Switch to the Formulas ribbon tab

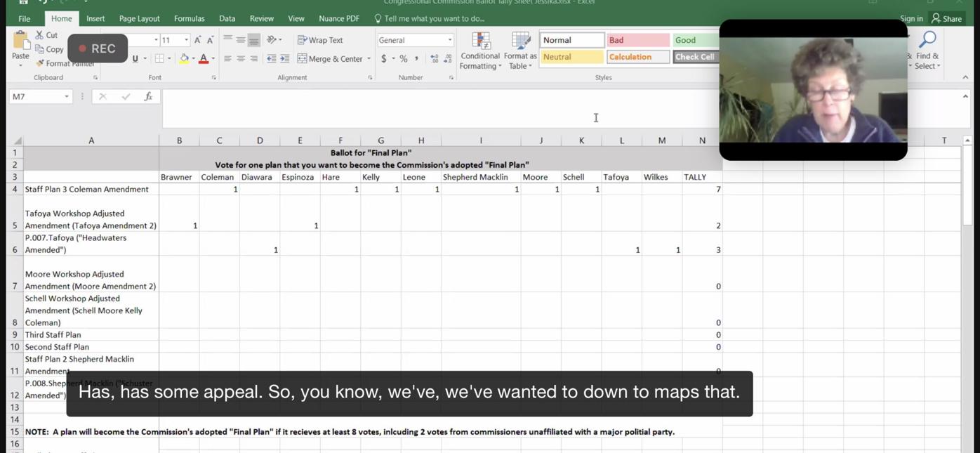[x=189, y=18]
